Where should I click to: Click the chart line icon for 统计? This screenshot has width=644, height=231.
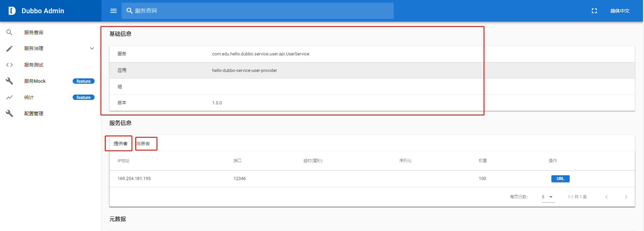point(9,97)
